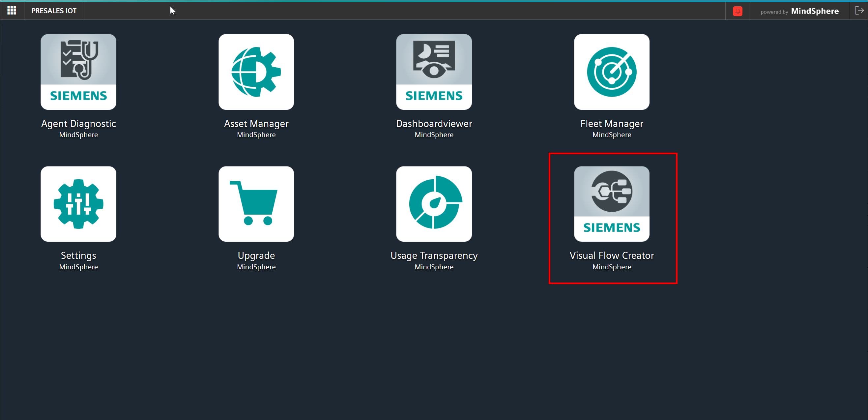Click the logout icon in header

[859, 11]
